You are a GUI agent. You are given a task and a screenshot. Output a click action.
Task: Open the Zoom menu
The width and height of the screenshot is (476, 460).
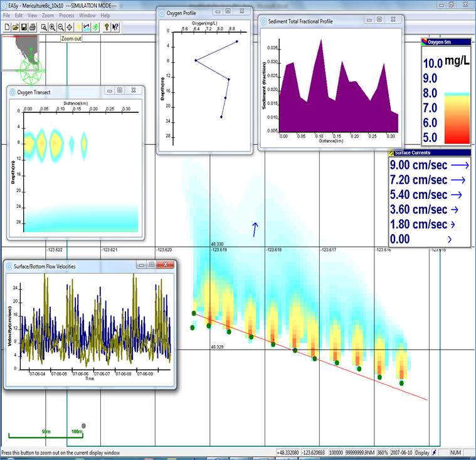48,14
